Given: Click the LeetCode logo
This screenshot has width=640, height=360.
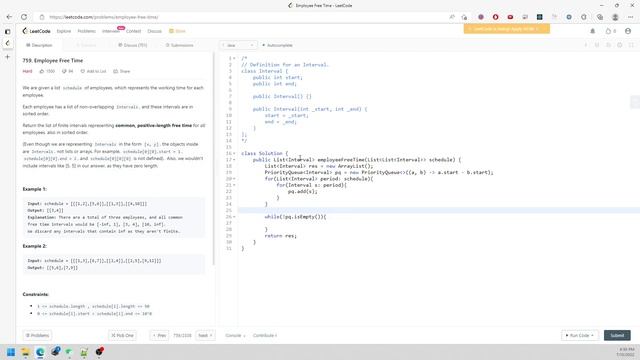Looking at the screenshot, I should [x=37, y=31].
